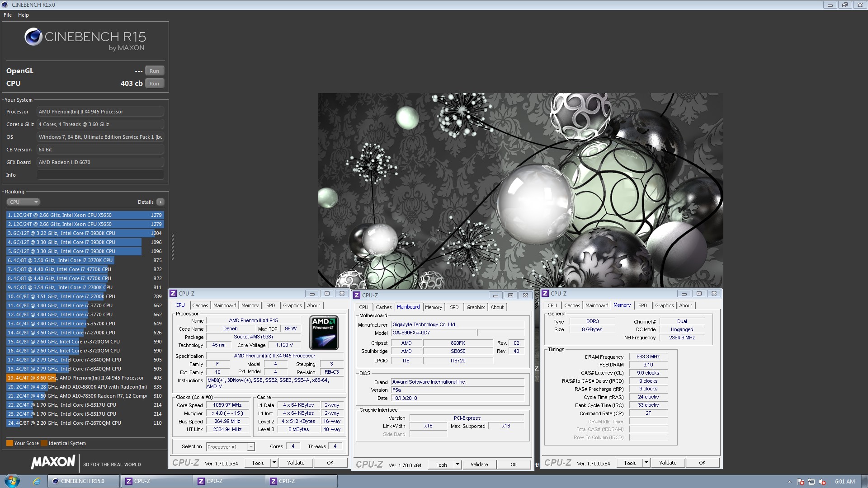Run the OpenGL benchmark
This screenshot has width=868, height=488.
155,71
